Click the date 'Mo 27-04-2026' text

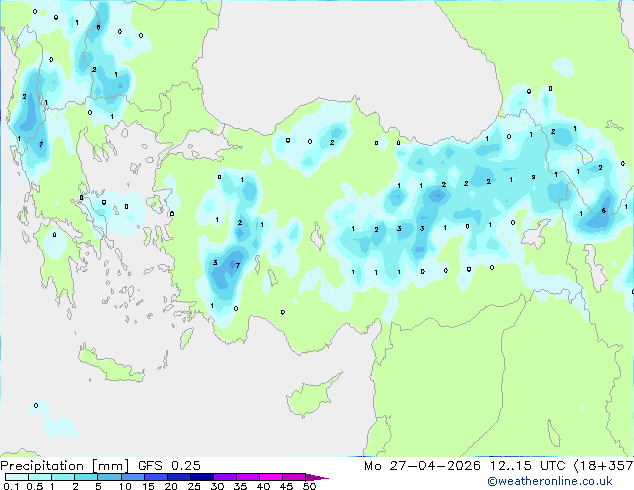click(x=423, y=466)
